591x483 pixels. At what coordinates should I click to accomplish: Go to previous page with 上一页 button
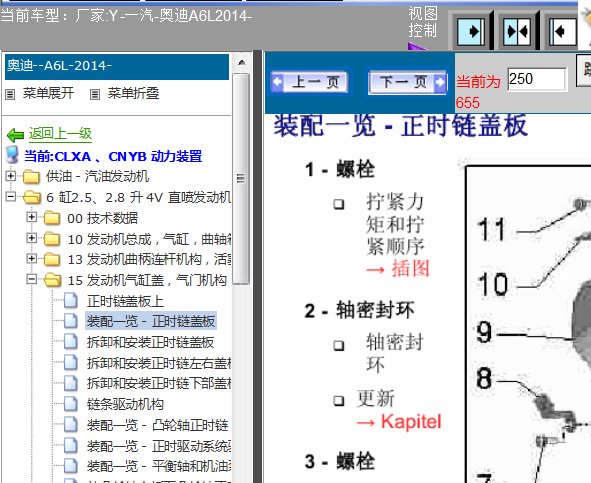pos(310,81)
